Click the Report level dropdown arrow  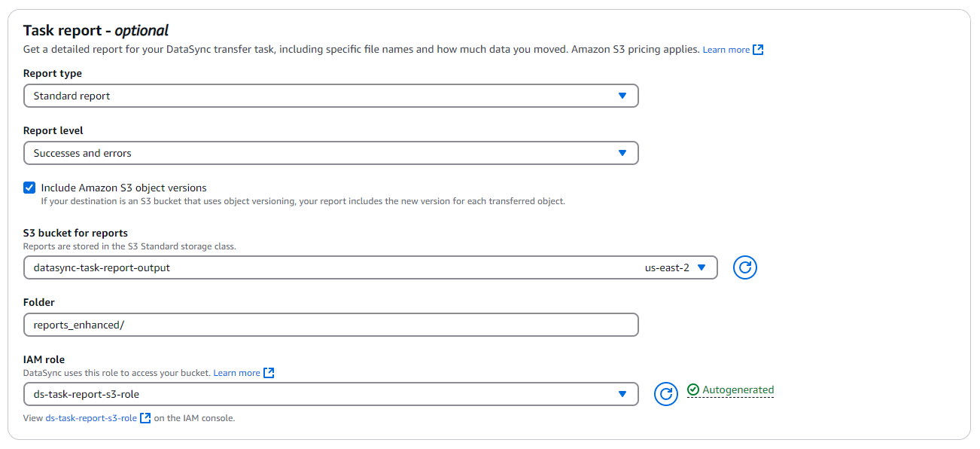622,152
